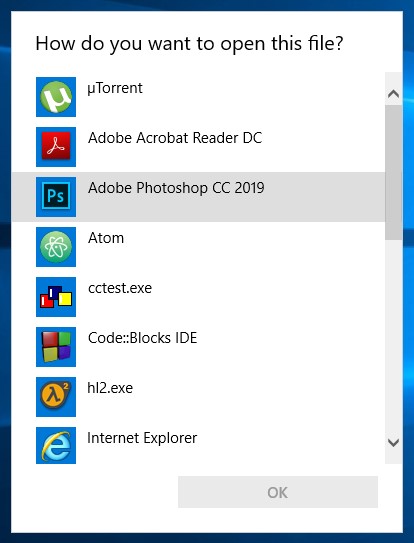The height and width of the screenshot is (543, 414).
Task: Click the Code::Blocks IDE cube icon
Action: point(56,347)
